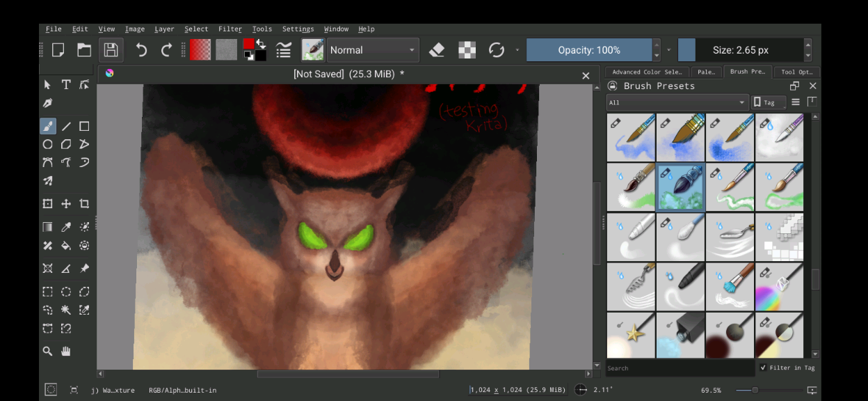Open the fill gradients chooser
This screenshot has height=401, width=868.
click(x=200, y=49)
